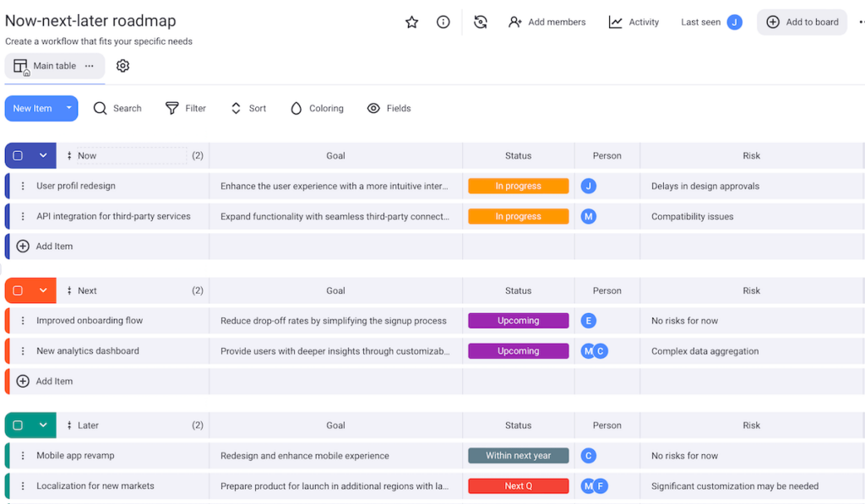
Task: View board Activity log
Action: pyautogui.click(x=634, y=22)
